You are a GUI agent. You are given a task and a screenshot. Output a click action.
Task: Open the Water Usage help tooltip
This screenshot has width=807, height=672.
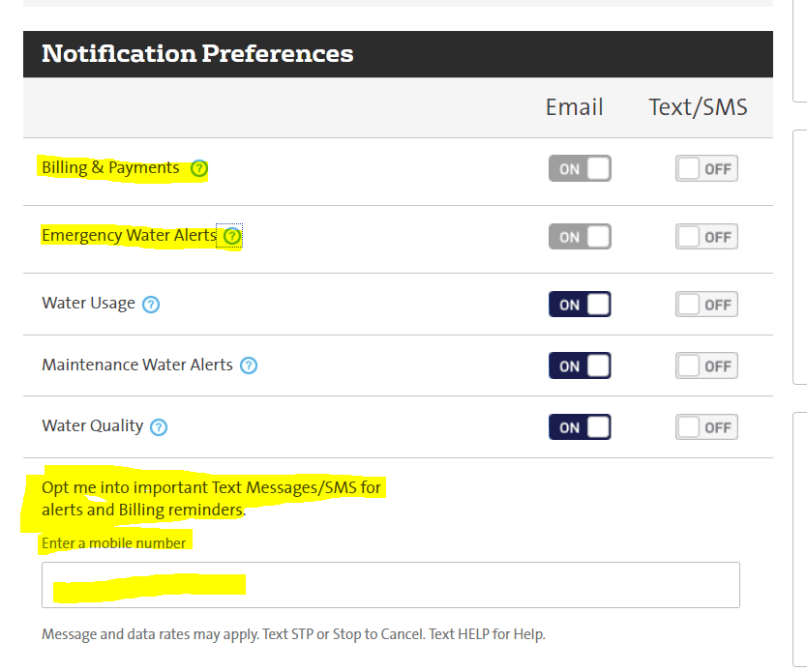click(151, 303)
